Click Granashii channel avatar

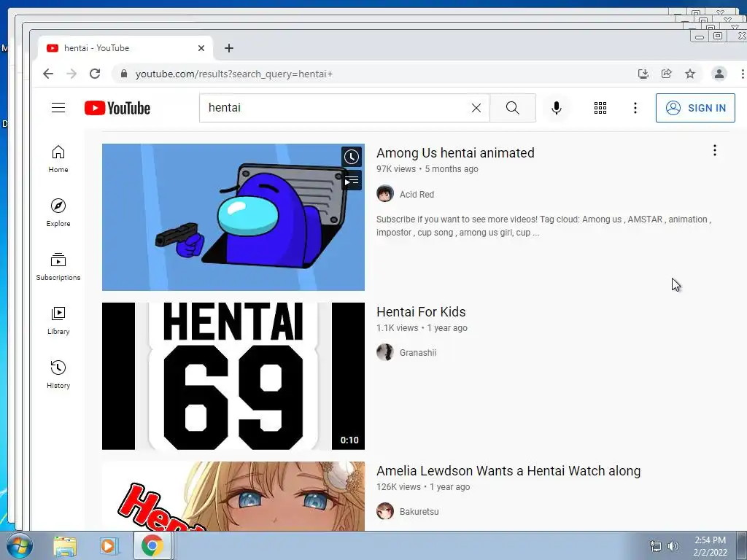pos(385,352)
